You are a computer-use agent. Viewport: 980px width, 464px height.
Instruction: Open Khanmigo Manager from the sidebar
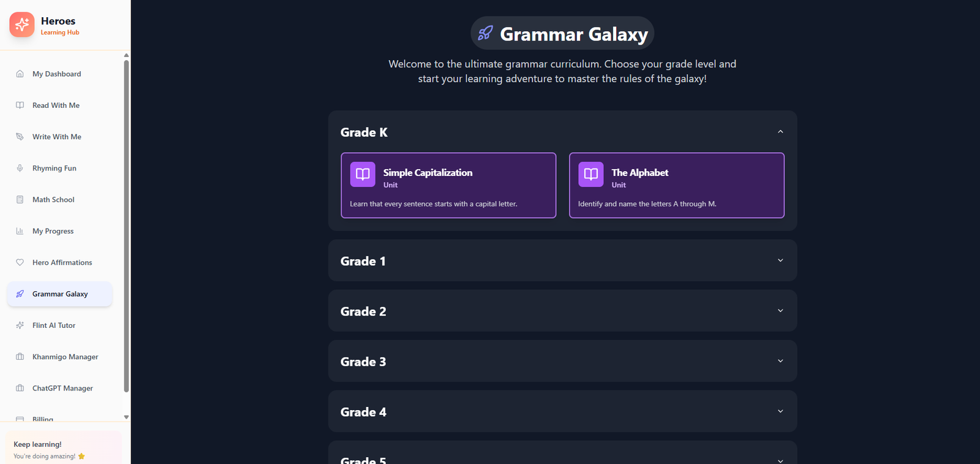pyautogui.click(x=65, y=357)
